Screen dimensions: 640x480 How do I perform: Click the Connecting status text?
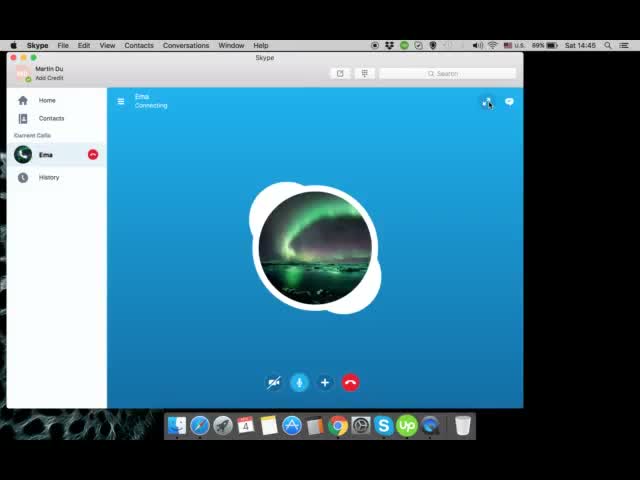point(151,105)
